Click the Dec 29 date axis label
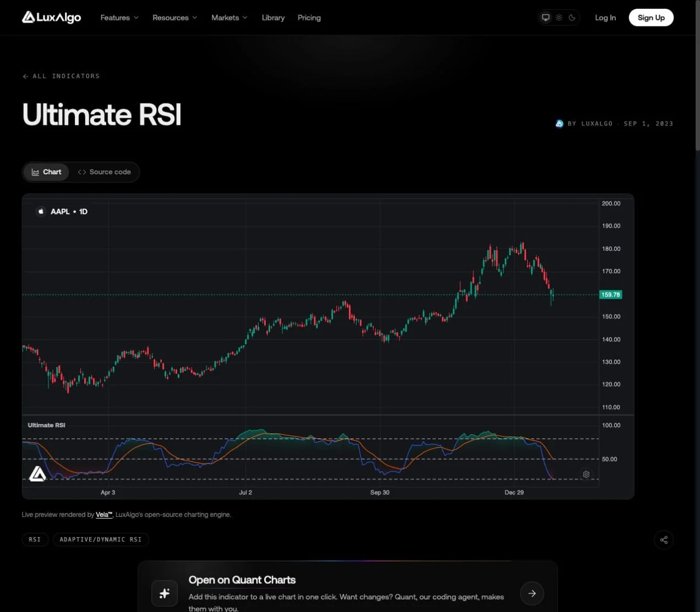The height and width of the screenshot is (612, 700). (514, 493)
